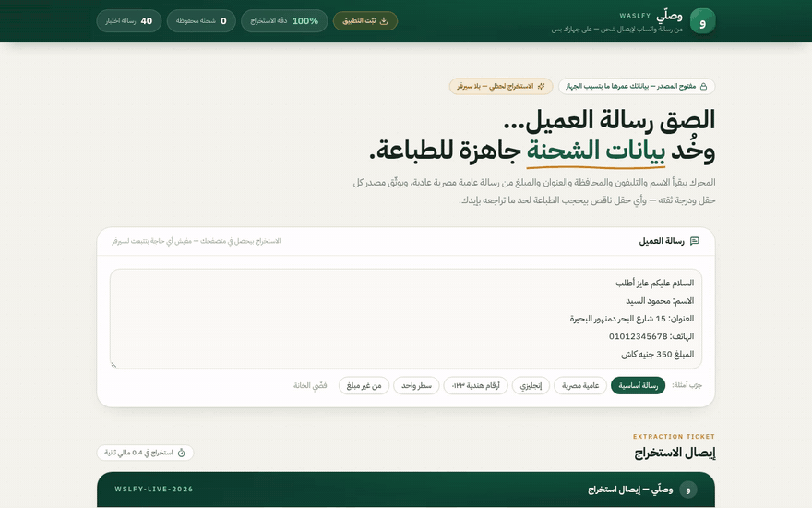The height and width of the screenshot is (508, 812).
Task: Click the 40 رسالة اختبار stat pill
Action: tap(129, 21)
